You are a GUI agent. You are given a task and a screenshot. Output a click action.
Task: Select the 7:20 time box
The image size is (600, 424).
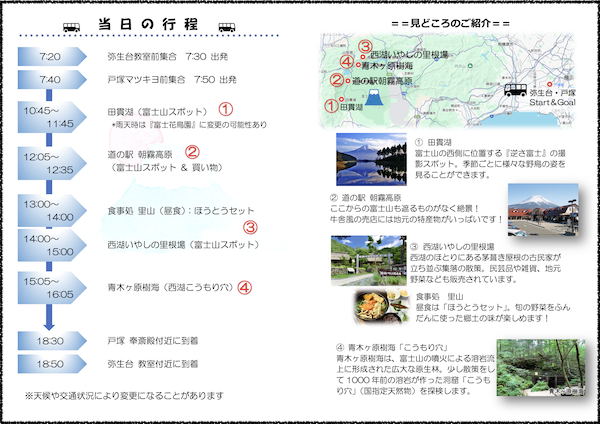[x=51, y=57]
